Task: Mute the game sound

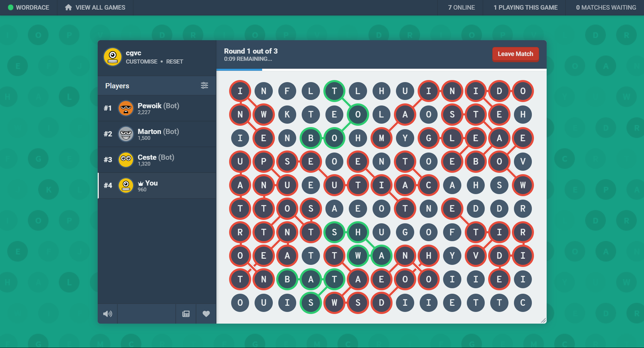Action: pos(108,314)
